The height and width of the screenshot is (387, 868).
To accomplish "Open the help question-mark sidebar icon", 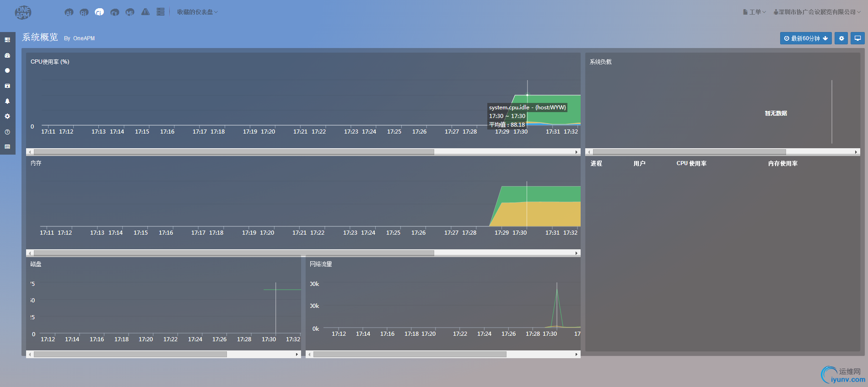I will coord(7,132).
